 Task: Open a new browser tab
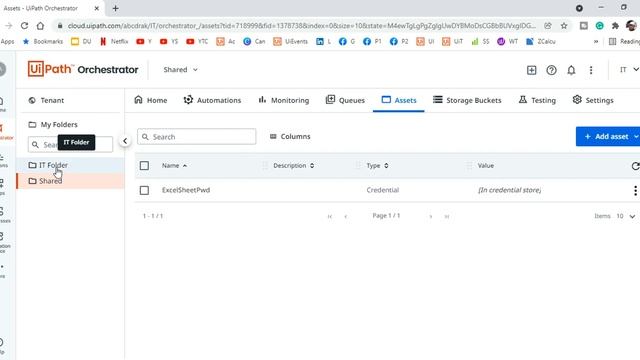click(x=116, y=8)
